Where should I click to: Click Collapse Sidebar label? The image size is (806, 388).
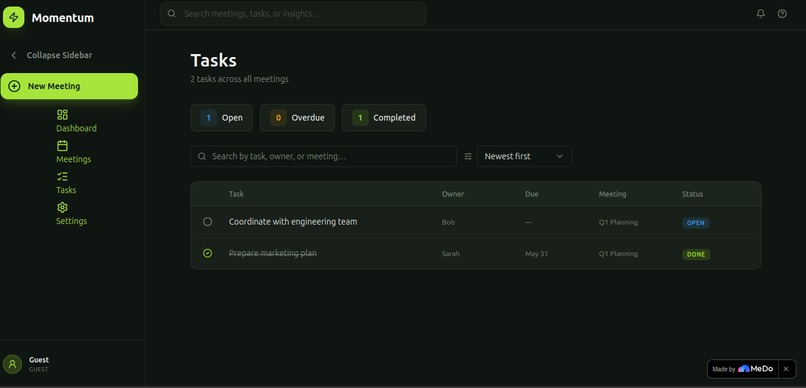[x=60, y=56]
